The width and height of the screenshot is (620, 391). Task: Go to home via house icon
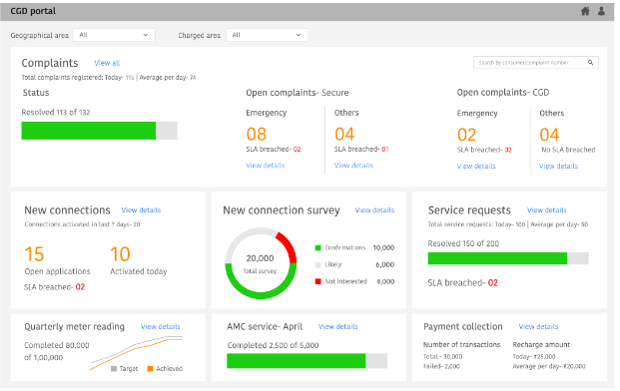point(585,11)
